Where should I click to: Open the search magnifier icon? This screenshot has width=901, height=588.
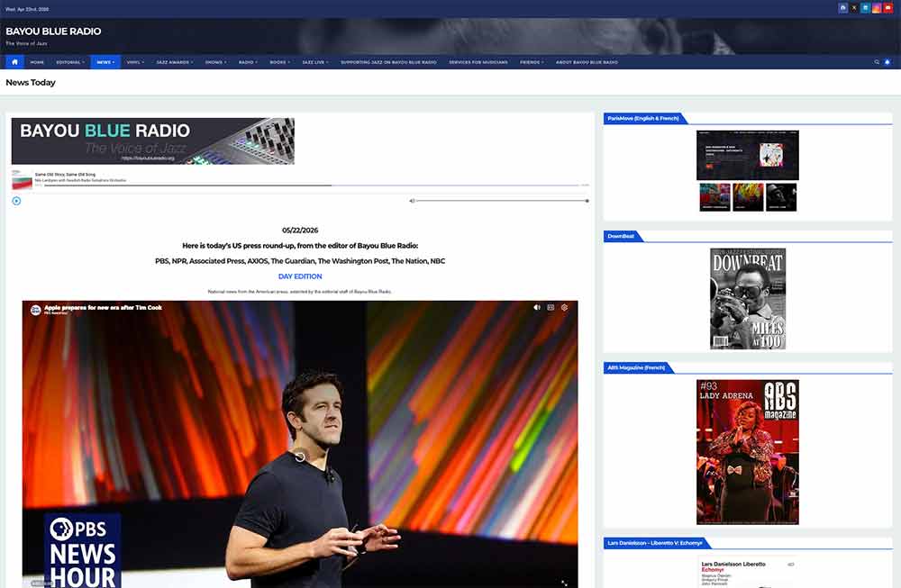click(x=877, y=62)
